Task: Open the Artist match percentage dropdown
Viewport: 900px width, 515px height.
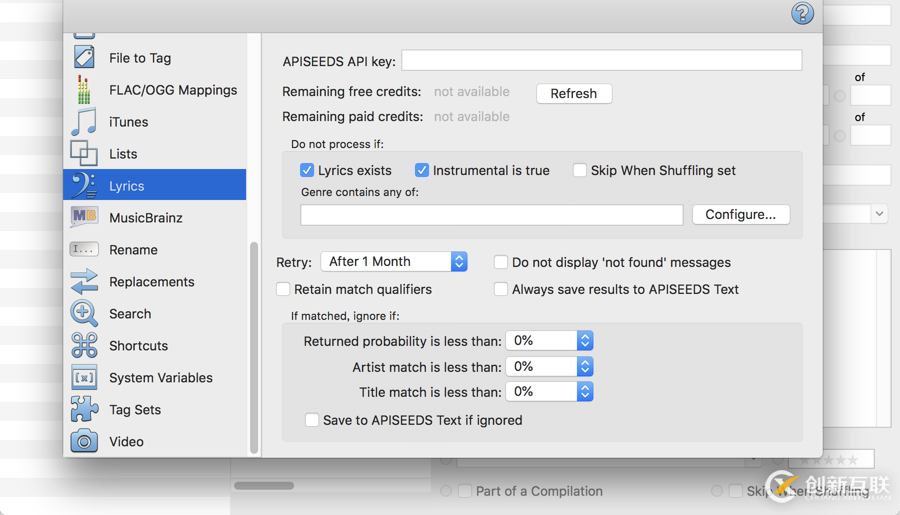Action: point(549,367)
